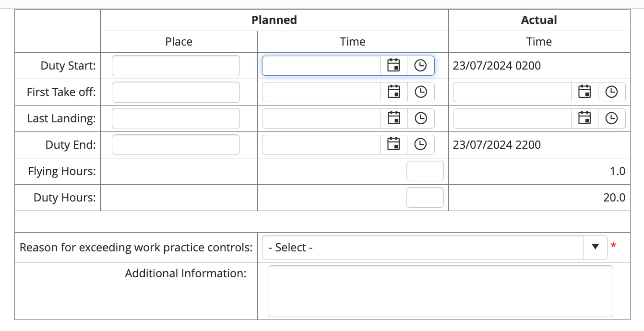Click the Duty End planned place field
Screen dimensions: 644x331
point(176,144)
